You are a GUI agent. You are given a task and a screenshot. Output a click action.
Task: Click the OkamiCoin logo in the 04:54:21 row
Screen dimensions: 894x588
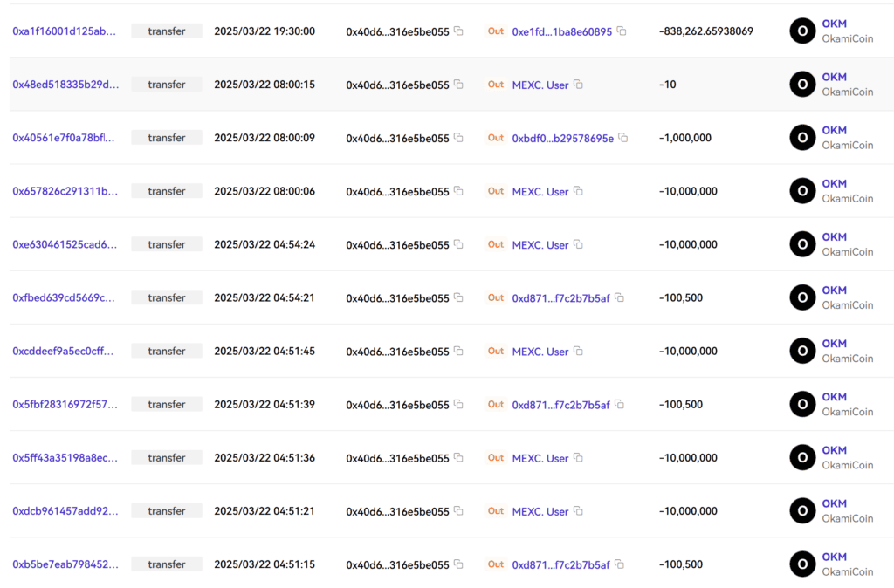(x=802, y=298)
